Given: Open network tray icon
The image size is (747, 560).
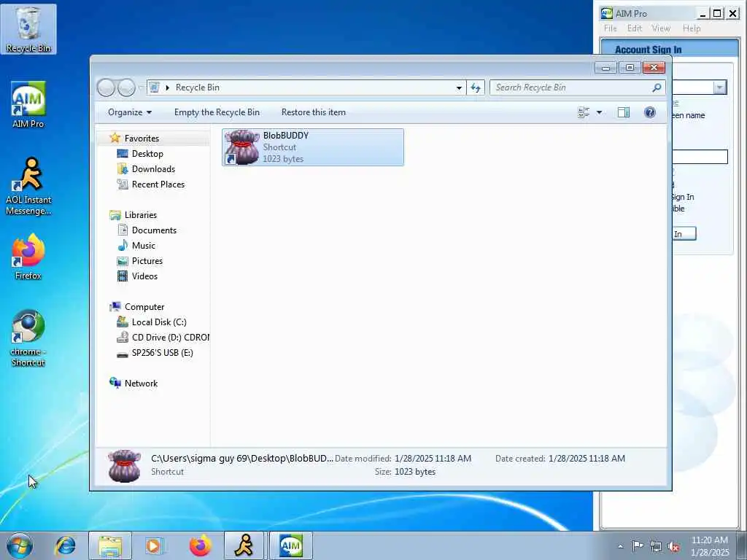Looking at the screenshot, I should click(x=656, y=546).
